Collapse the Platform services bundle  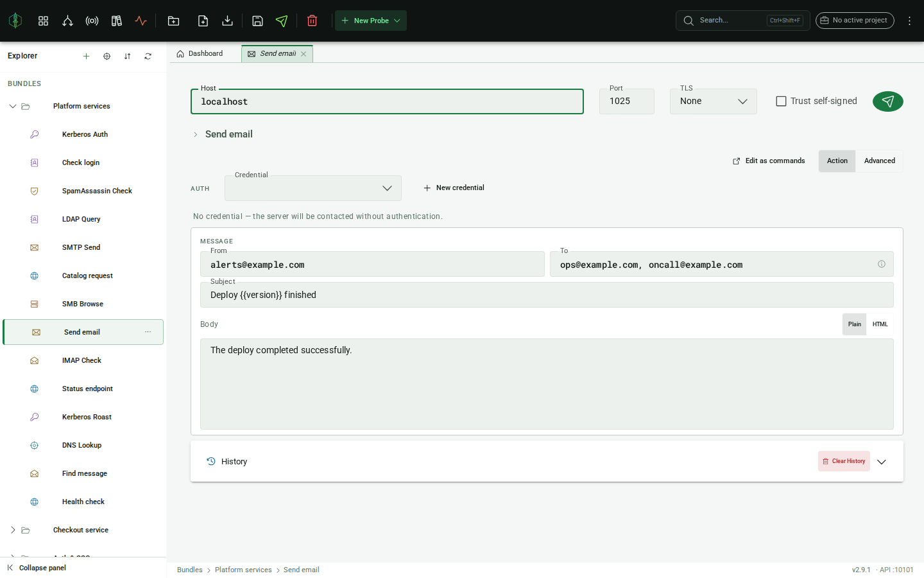(x=13, y=106)
